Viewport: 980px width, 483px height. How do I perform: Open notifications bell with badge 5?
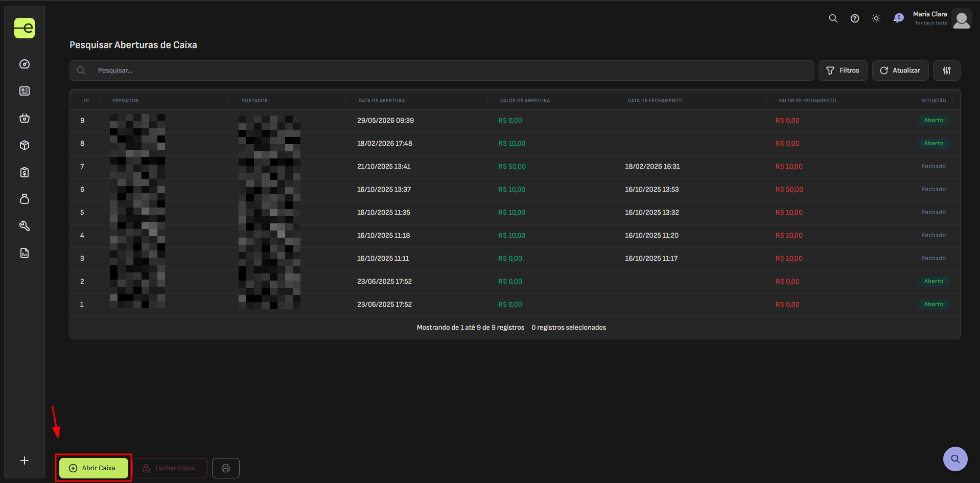898,18
